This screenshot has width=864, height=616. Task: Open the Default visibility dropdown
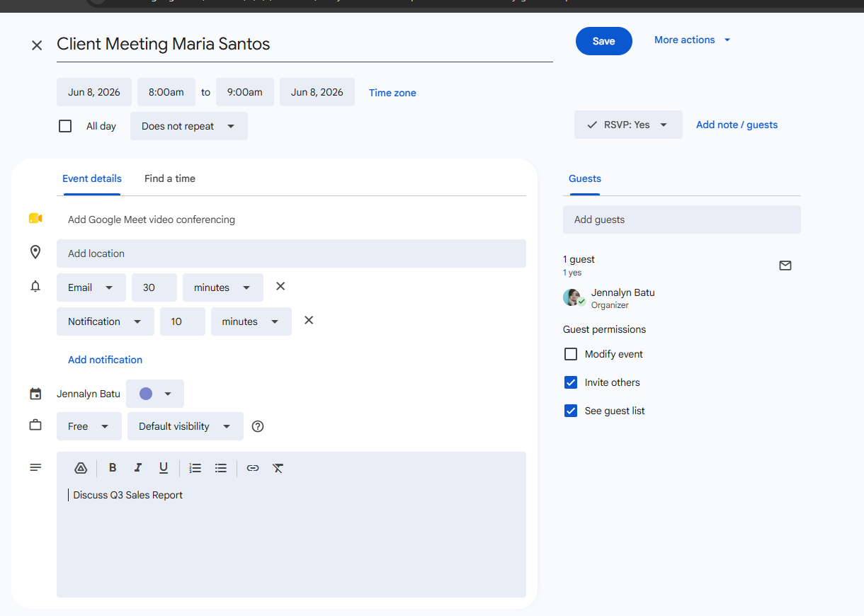coord(186,426)
